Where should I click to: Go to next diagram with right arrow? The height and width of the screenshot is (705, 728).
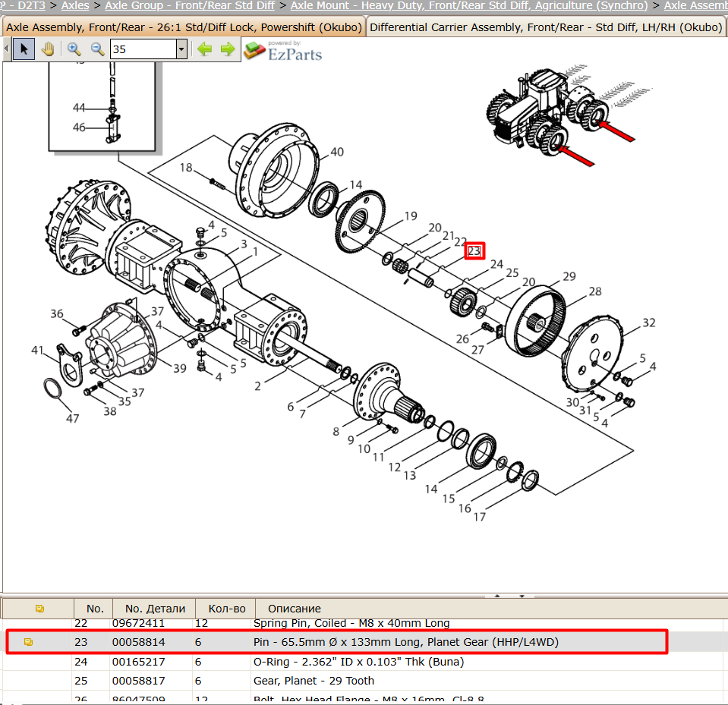point(228,49)
